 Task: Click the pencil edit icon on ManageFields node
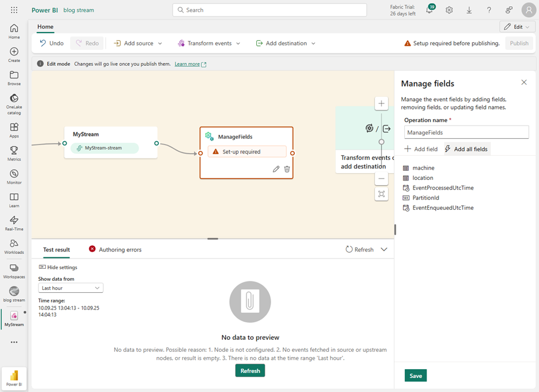[276, 169]
